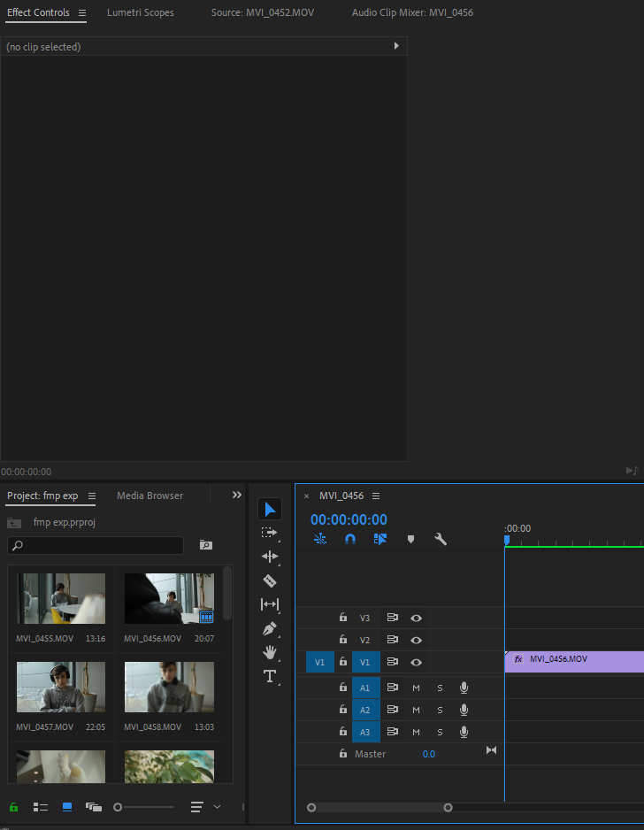644x830 pixels.
Task: Expand hidden panels with double chevron
Action: (236, 496)
